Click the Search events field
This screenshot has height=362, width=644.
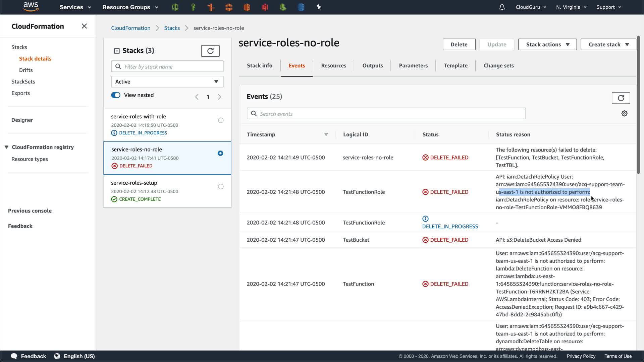pyautogui.click(x=386, y=114)
